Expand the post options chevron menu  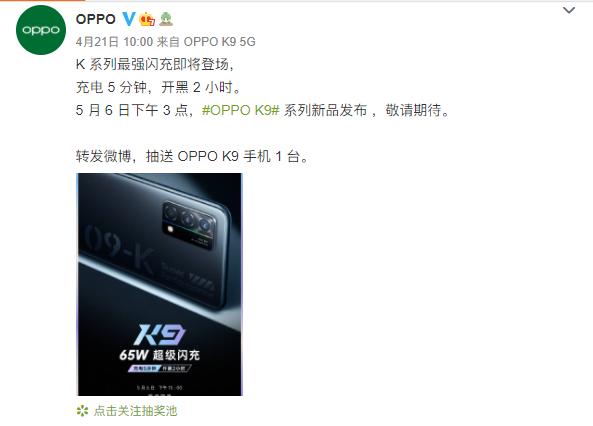tap(569, 10)
